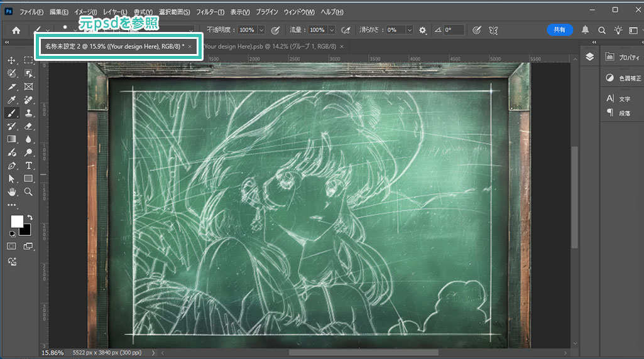644x359 pixels.
Task: Select the Clone Stamp tool
Action: pyautogui.click(x=28, y=113)
